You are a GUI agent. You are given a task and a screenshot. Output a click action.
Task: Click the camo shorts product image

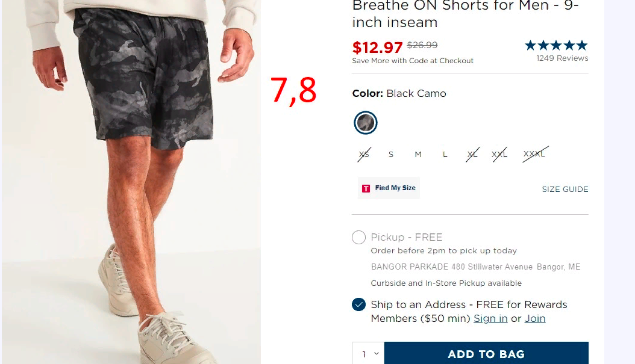coord(131,182)
